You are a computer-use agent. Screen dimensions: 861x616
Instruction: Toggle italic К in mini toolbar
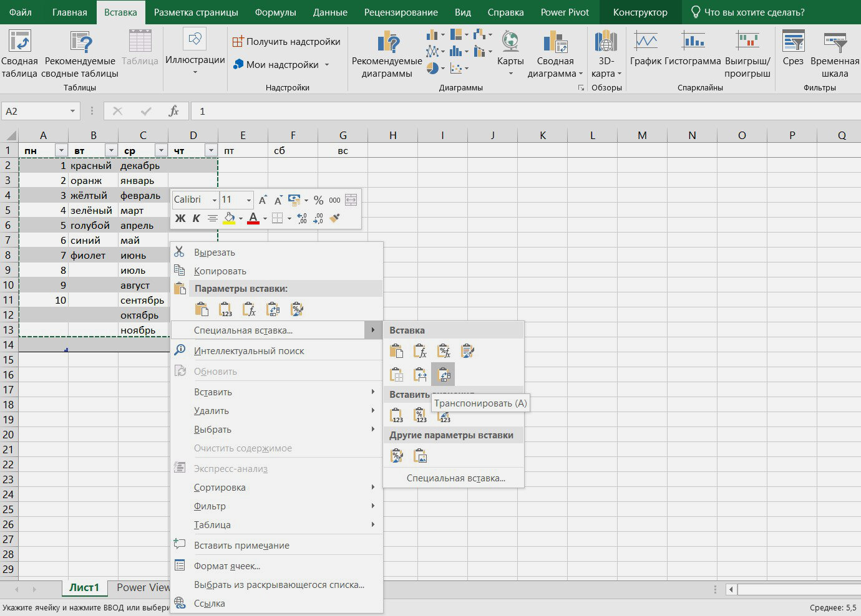(196, 218)
